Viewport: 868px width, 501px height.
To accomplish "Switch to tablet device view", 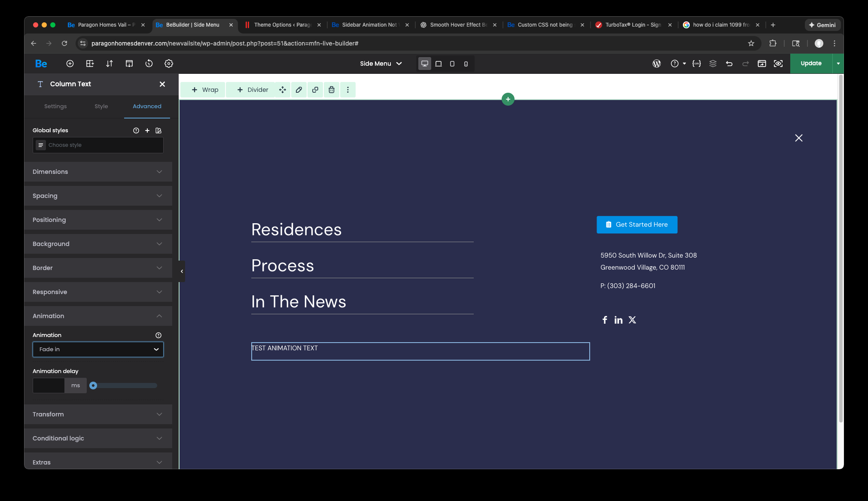I will pos(452,64).
